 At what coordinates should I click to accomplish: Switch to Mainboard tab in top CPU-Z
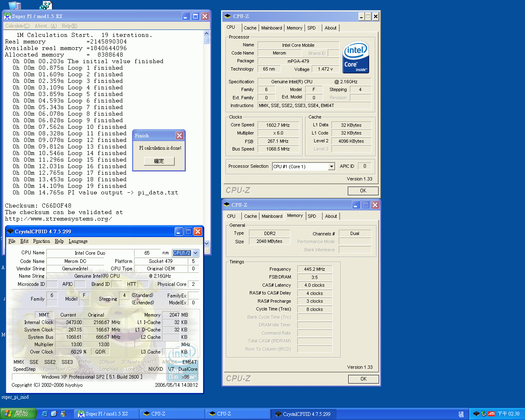(x=272, y=28)
